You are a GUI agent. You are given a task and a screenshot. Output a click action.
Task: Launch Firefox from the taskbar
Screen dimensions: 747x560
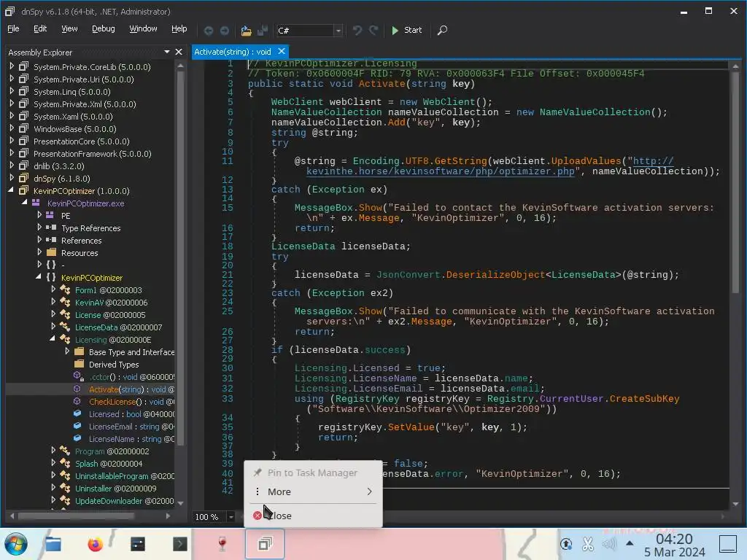click(x=96, y=544)
